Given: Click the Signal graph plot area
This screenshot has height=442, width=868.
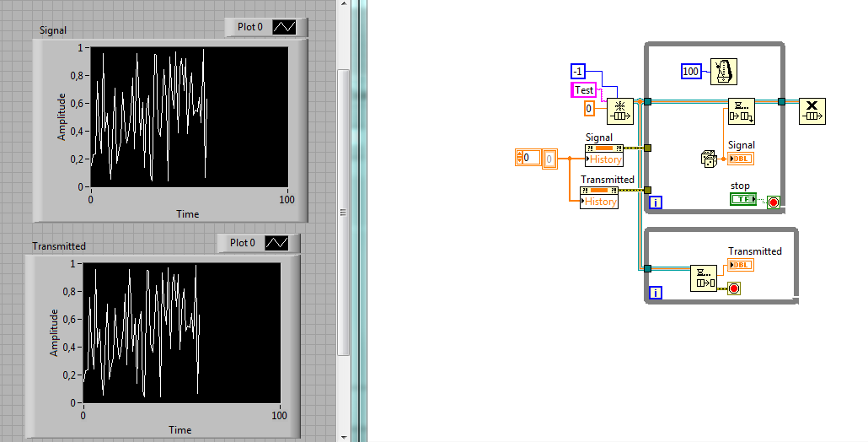Looking at the screenshot, I should coord(190,117).
